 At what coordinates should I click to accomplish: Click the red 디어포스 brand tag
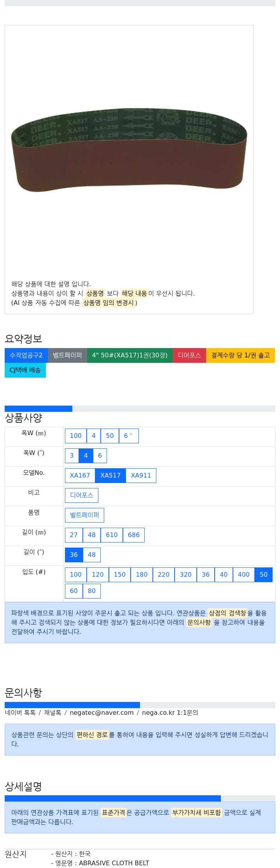[189, 355]
